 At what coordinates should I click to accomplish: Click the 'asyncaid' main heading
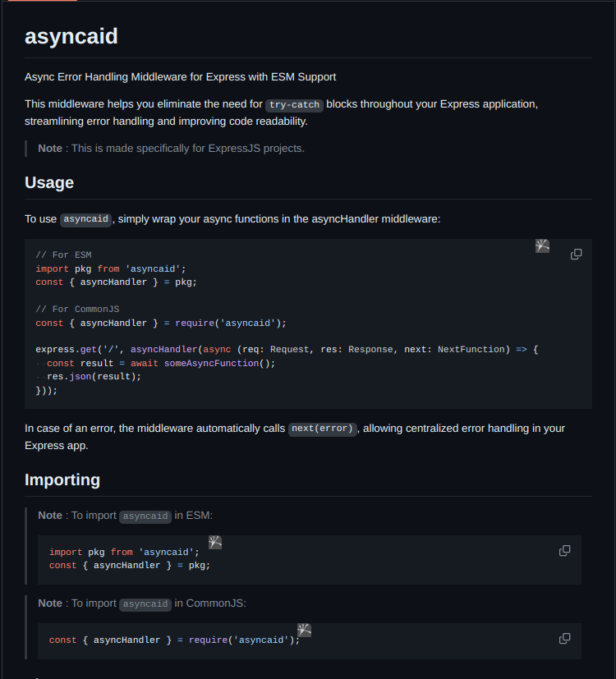tap(71, 36)
